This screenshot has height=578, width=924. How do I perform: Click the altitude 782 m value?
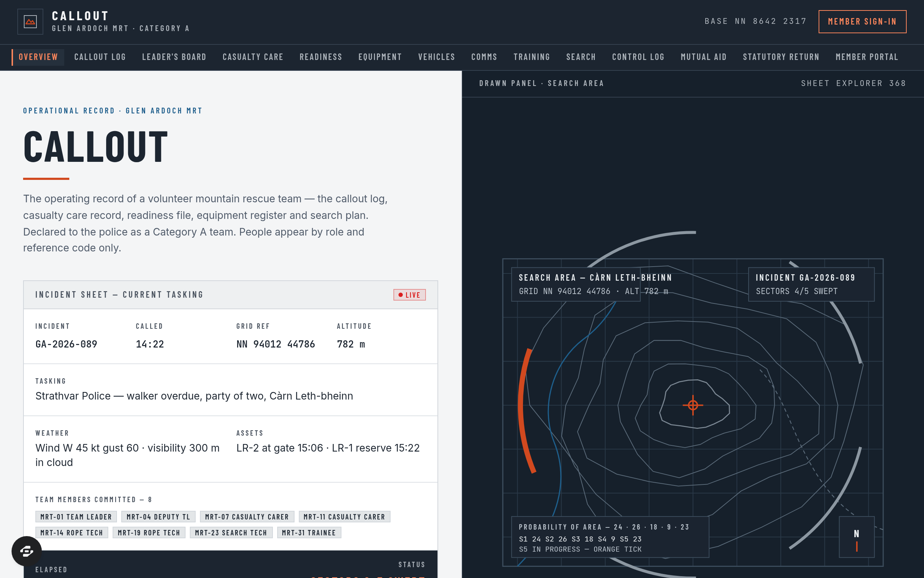pyautogui.click(x=351, y=344)
